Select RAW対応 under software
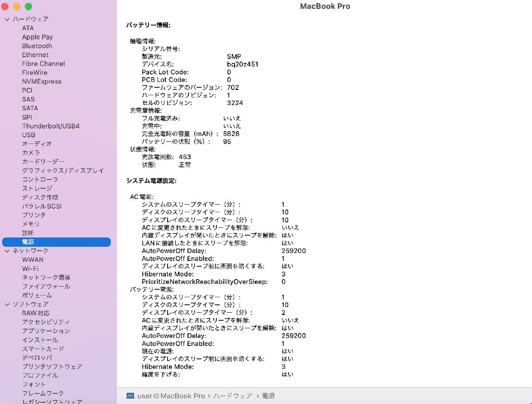 (x=36, y=313)
